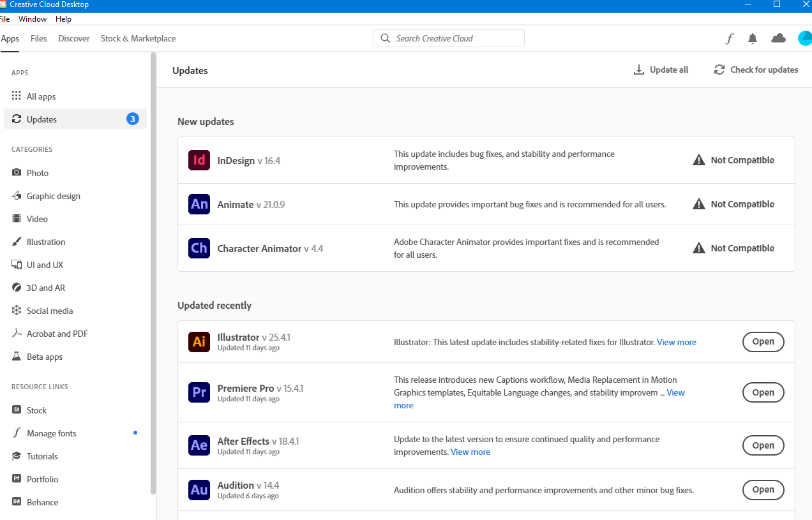Click the Audition app icon
Viewport: 812px width, 520px height.
tap(199, 489)
